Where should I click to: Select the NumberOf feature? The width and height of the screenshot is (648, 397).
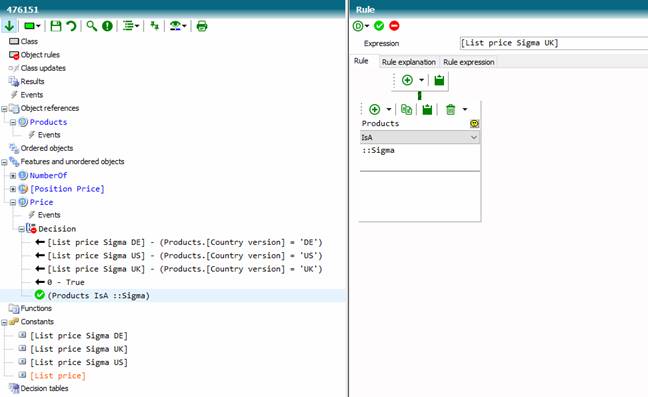tap(48, 175)
